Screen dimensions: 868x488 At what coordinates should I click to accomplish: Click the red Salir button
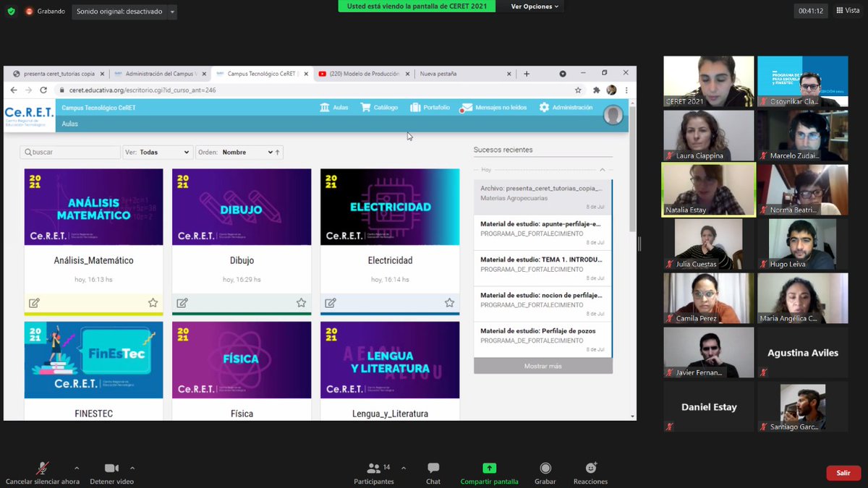pos(843,473)
